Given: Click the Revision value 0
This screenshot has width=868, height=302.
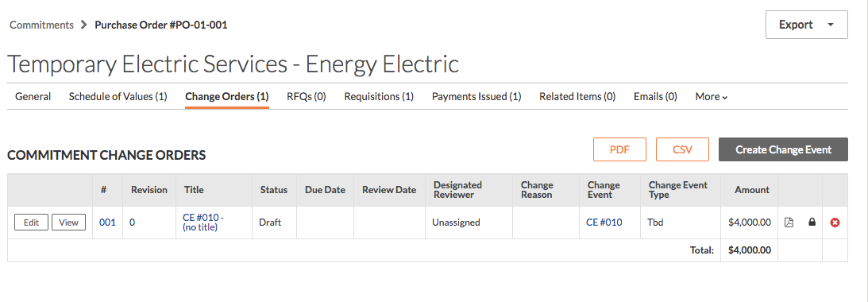Looking at the screenshot, I should click(133, 223).
